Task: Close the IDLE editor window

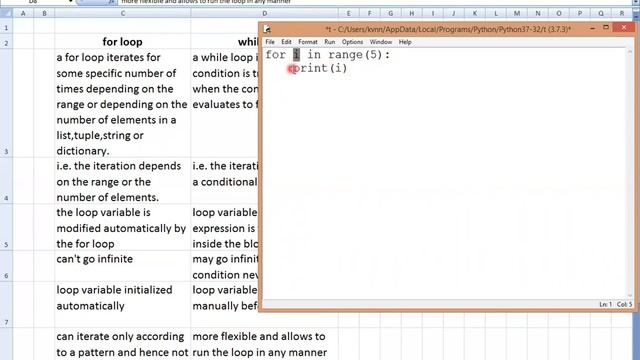Action: pos(624,28)
